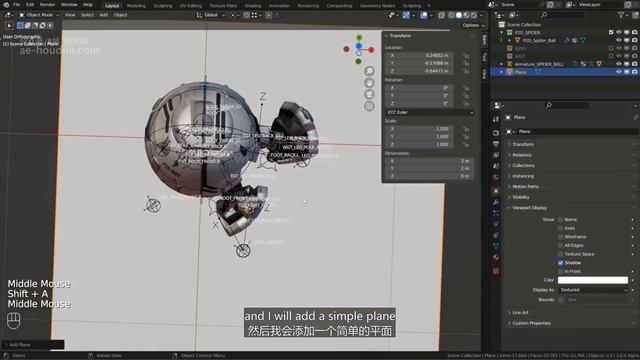Click the Blender logo icon
The image size is (640, 360).
(6, 4)
